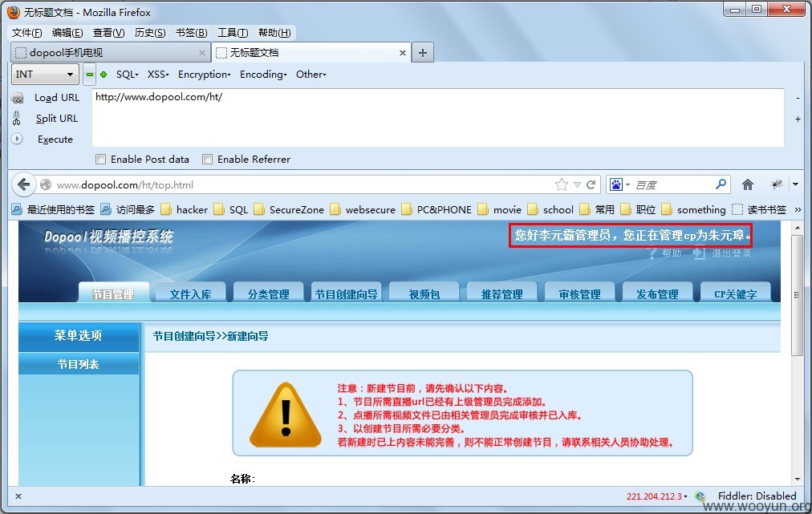The image size is (812, 514).
Task: Open the 发布管理 navigation tab
Action: tap(657, 293)
